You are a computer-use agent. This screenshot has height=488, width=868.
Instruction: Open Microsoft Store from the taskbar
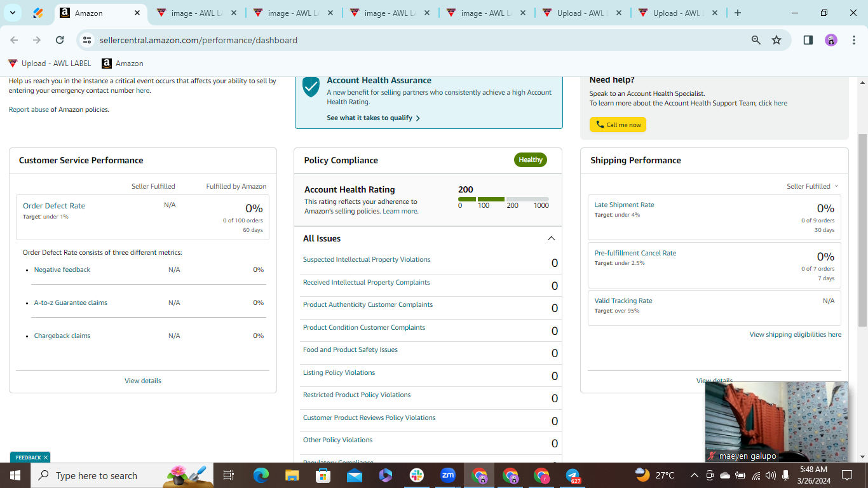pyautogui.click(x=323, y=475)
